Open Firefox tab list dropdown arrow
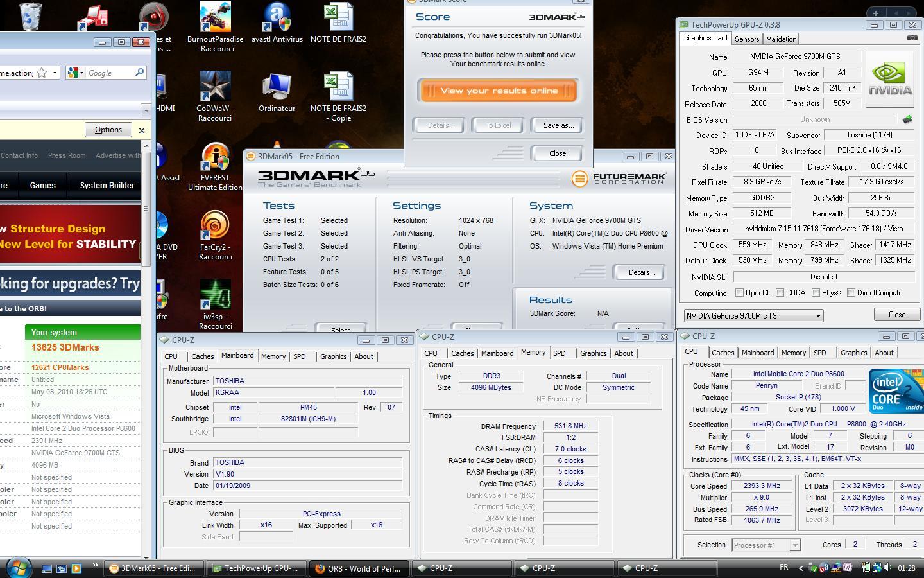This screenshot has height=578, width=924. coord(146,110)
